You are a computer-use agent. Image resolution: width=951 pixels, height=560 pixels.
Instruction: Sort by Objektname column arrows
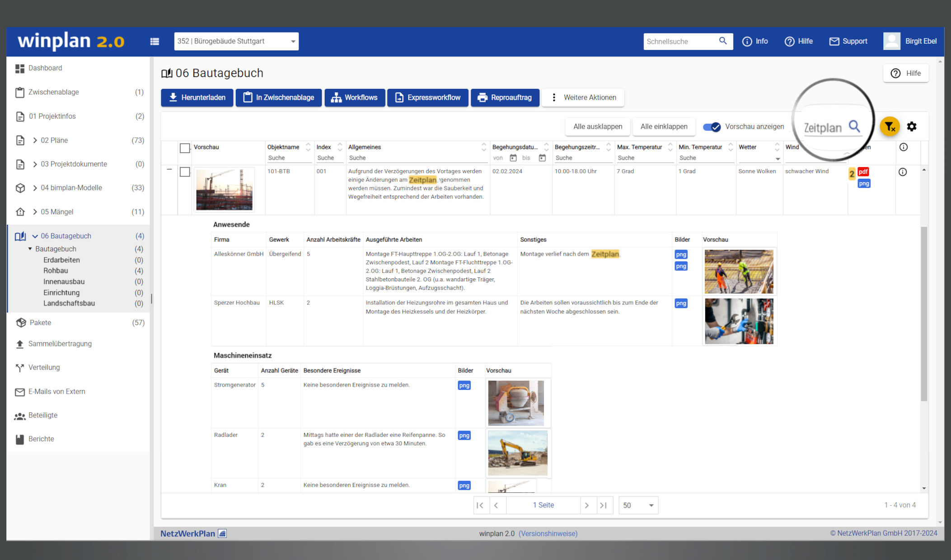pyautogui.click(x=308, y=147)
